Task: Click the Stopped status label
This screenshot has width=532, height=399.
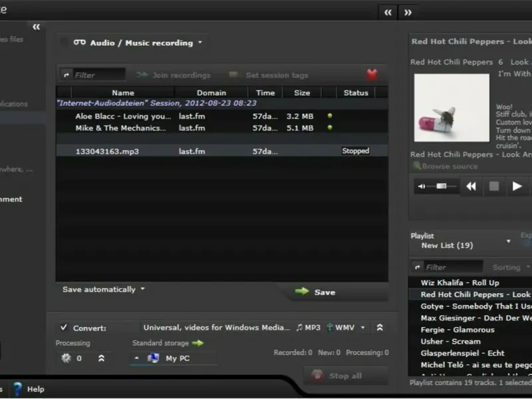Action: [x=356, y=151]
